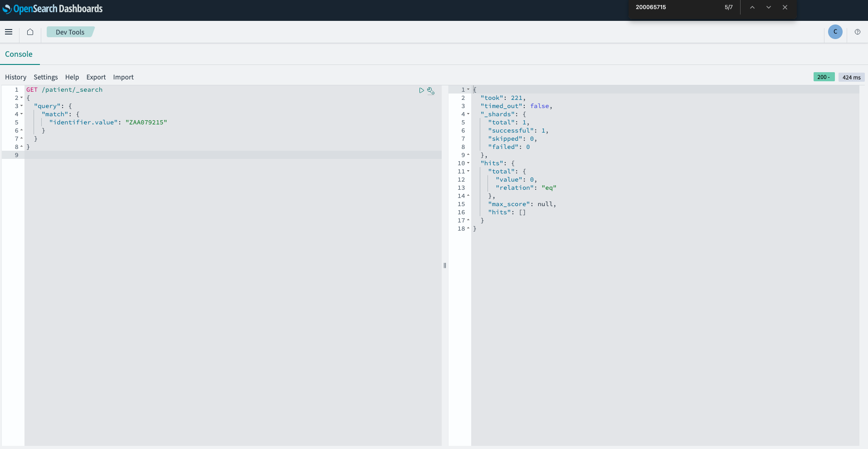Screen dimensions: 868x449
Task: Close the find bar
Action: tap(785, 7)
